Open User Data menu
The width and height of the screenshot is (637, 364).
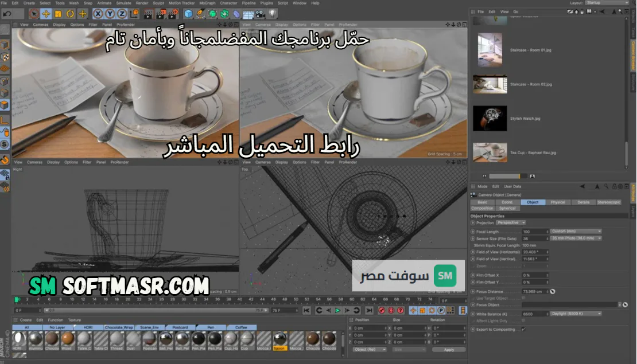point(512,187)
